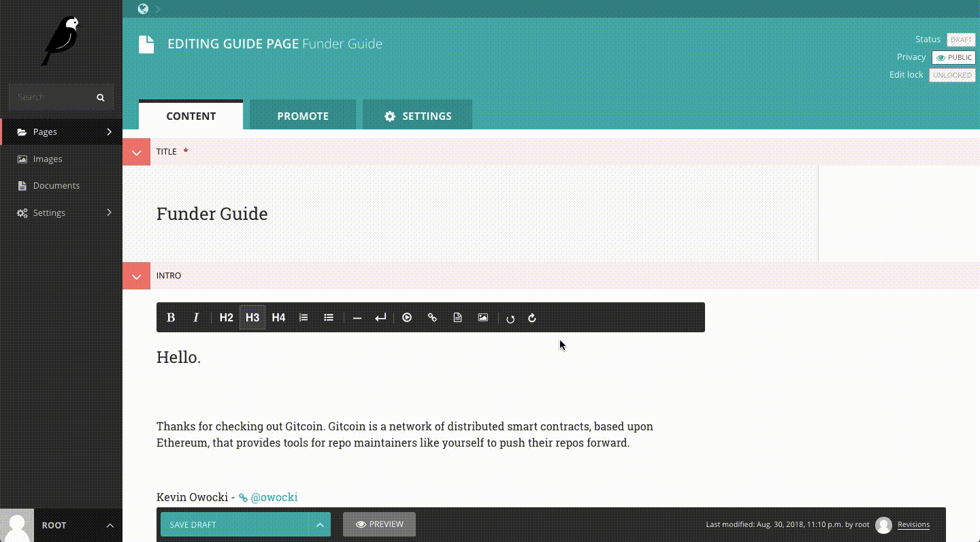980x542 pixels.
Task: Click the page icon beside Editing Guide Page
Action: (x=146, y=44)
